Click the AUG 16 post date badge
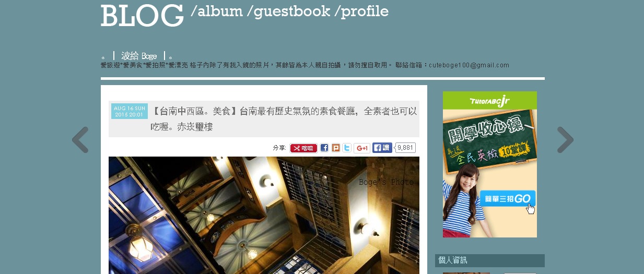Viewport: 644px width, 274px height. [x=130, y=111]
